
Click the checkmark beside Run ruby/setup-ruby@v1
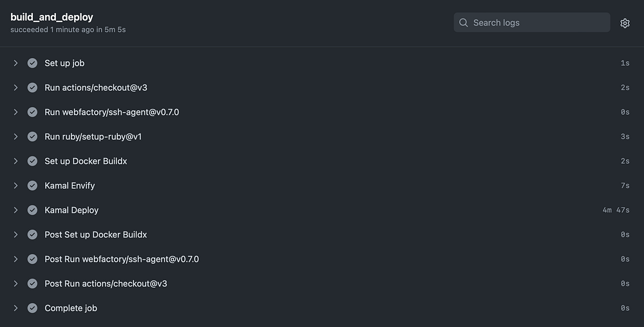(x=32, y=137)
